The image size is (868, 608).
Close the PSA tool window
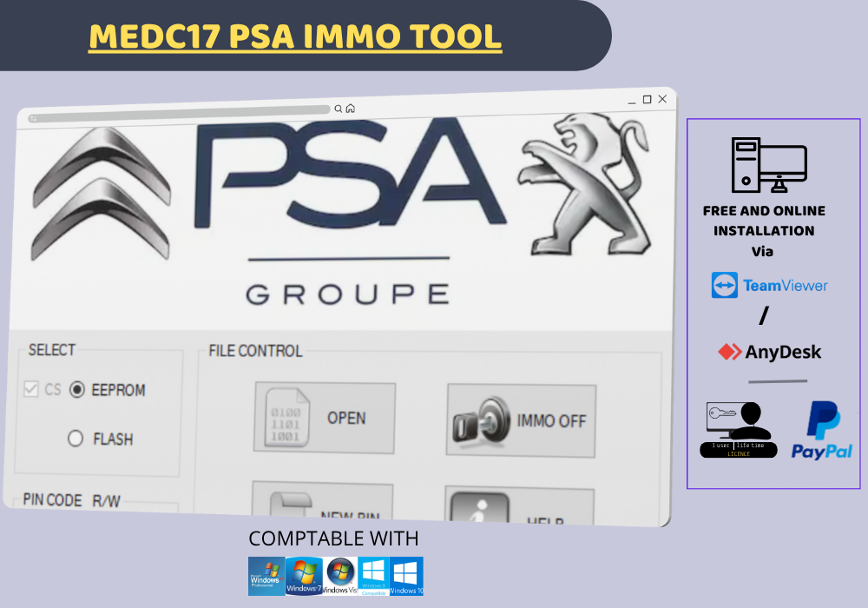coord(662,99)
